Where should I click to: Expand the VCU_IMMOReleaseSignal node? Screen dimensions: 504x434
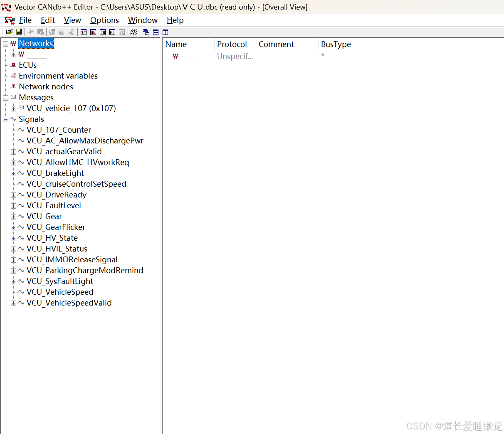(14, 260)
